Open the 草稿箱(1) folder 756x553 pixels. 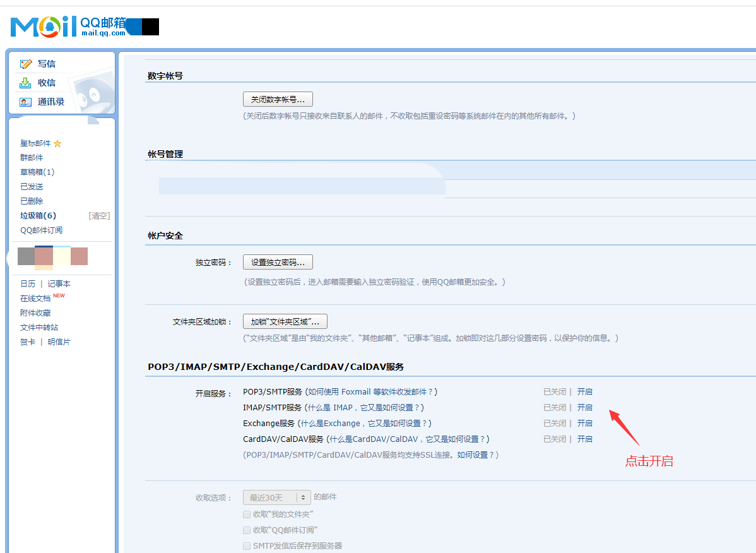(x=37, y=172)
